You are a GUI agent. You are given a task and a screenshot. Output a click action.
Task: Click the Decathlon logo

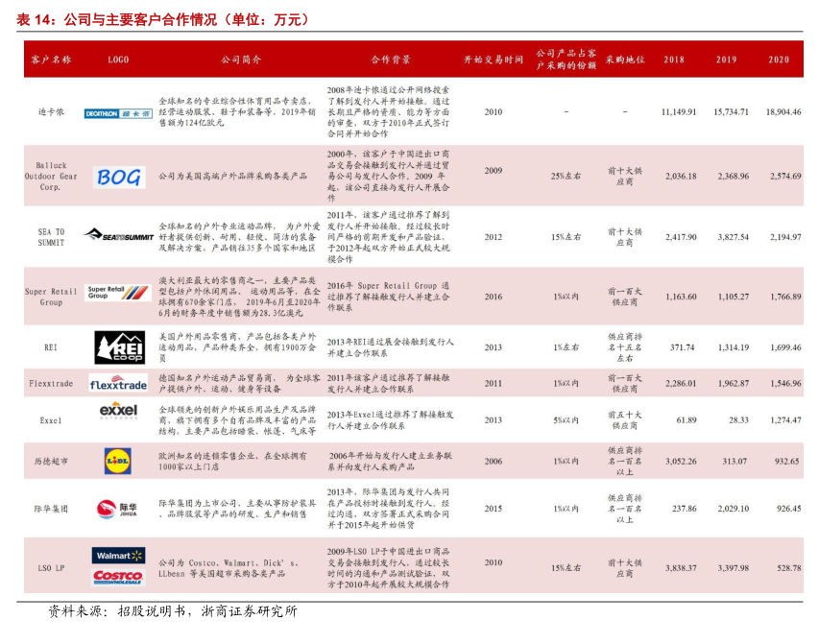(118, 112)
